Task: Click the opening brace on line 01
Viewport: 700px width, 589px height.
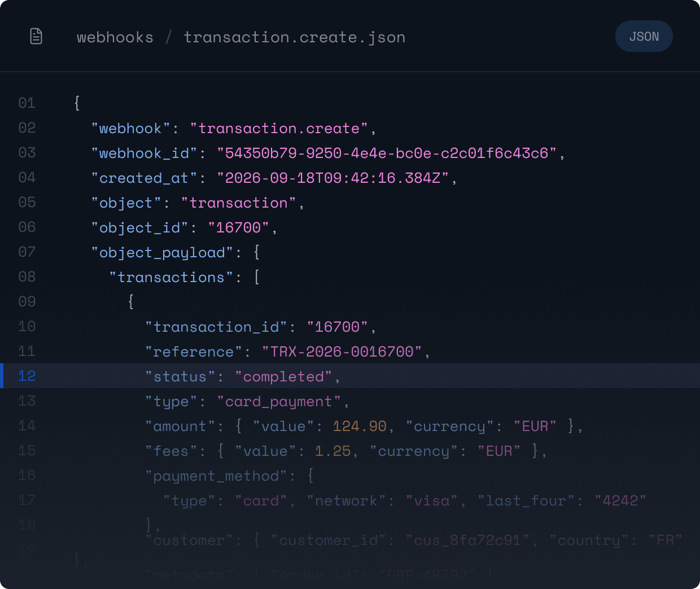Action: [77, 103]
